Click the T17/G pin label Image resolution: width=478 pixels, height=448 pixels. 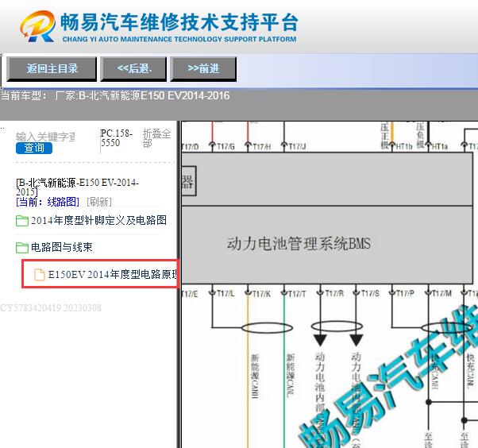(x=226, y=147)
